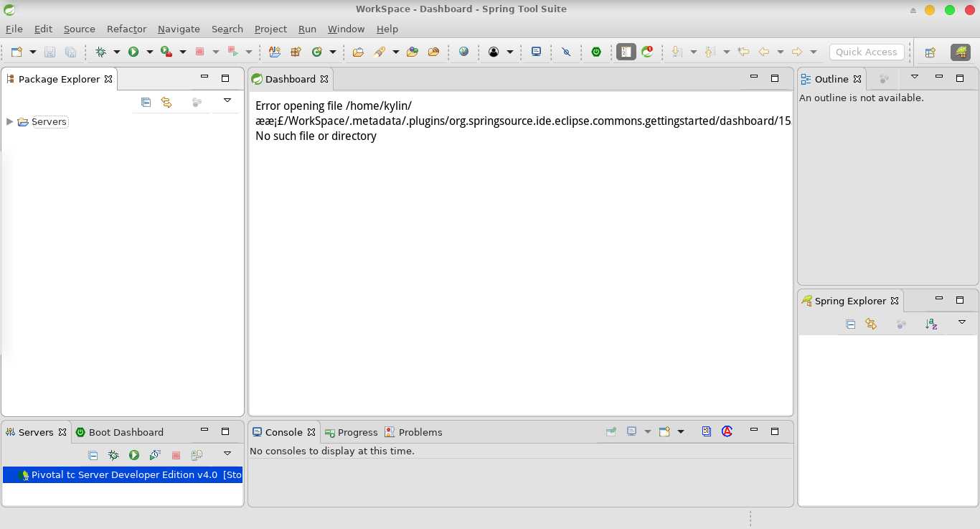Open the Navigate menu
The height and width of the screenshot is (529, 980).
[179, 29]
